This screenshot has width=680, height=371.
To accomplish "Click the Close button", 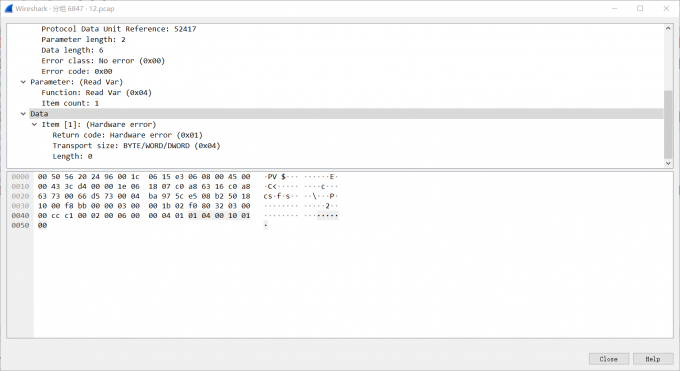I will 608,359.
